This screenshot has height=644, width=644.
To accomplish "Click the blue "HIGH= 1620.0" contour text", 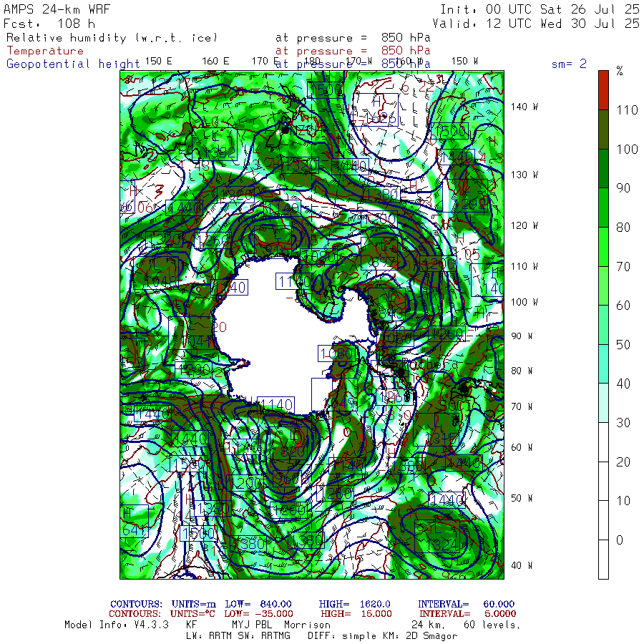I will (355, 604).
